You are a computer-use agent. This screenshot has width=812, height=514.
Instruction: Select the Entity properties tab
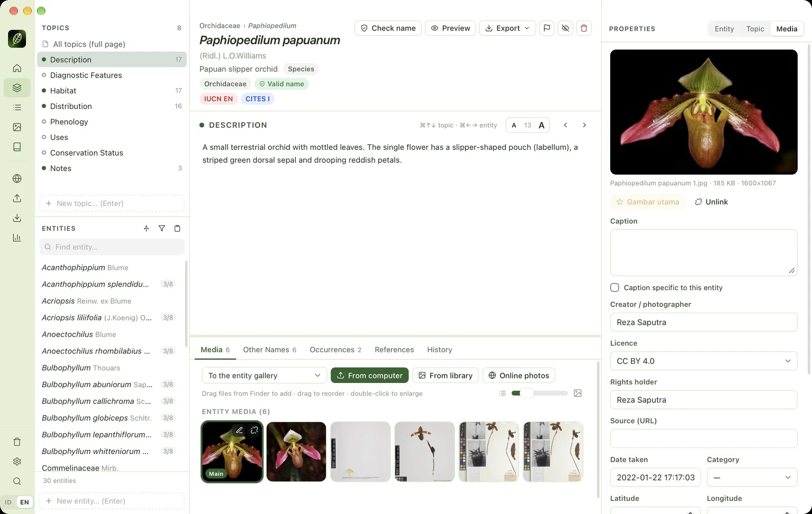coord(724,29)
